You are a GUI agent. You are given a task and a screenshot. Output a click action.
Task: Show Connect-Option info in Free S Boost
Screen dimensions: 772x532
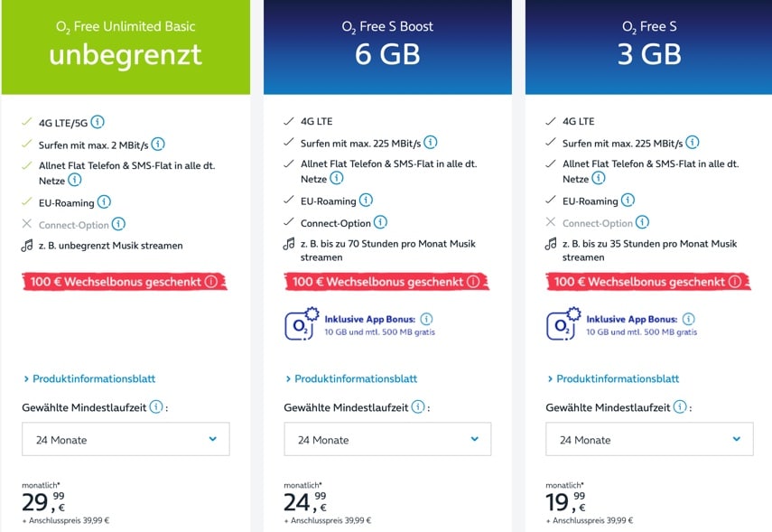point(380,222)
